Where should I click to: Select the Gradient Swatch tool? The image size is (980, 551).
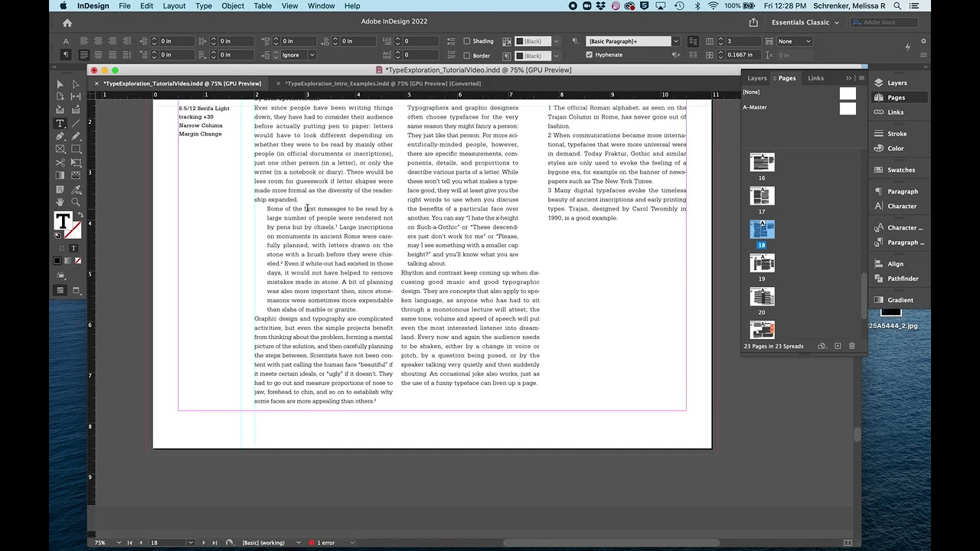60,175
